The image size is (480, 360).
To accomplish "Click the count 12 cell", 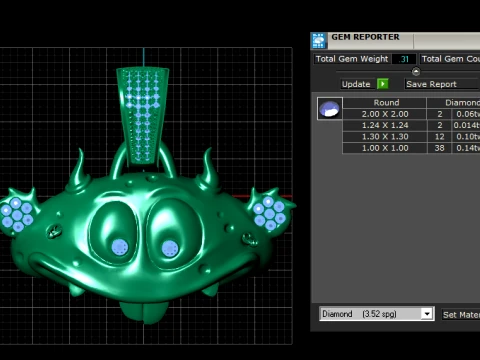I will pos(439,137).
